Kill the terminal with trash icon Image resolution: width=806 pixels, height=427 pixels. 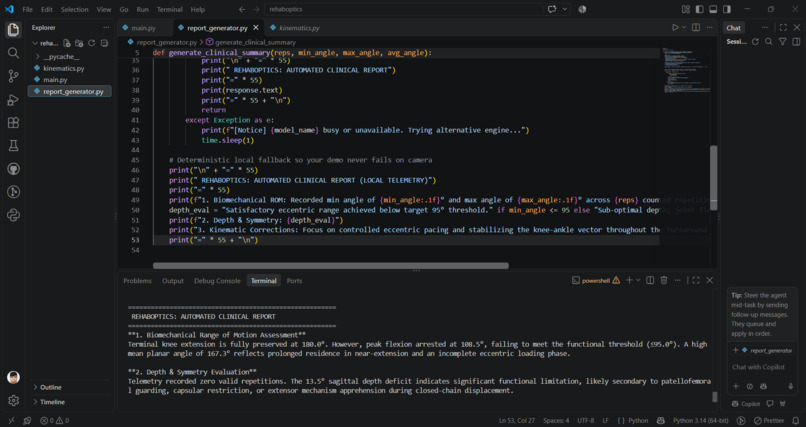coord(664,280)
